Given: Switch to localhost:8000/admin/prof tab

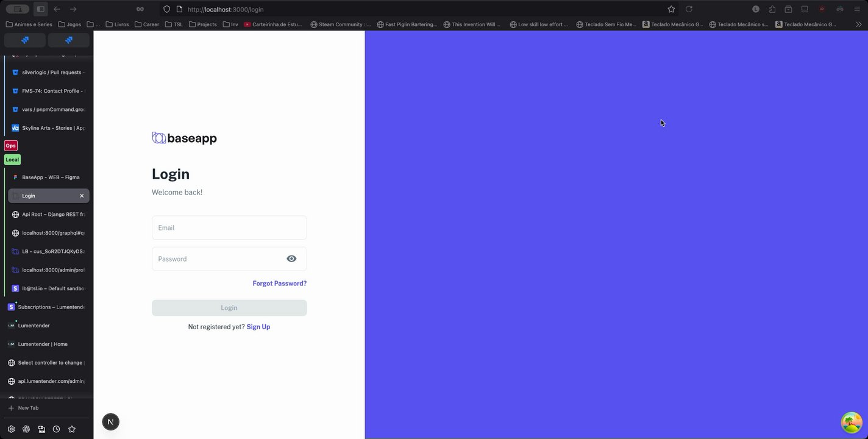Looking at the screenshot, I should click(x=49, y=270).
